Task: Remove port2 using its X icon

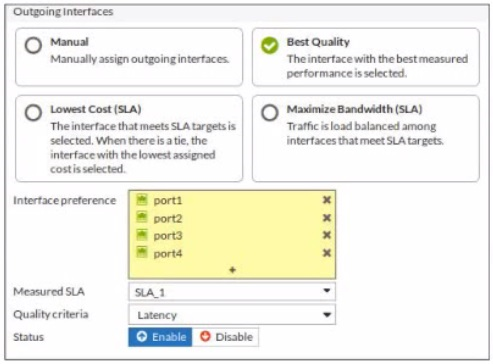Action: (327, 218)
